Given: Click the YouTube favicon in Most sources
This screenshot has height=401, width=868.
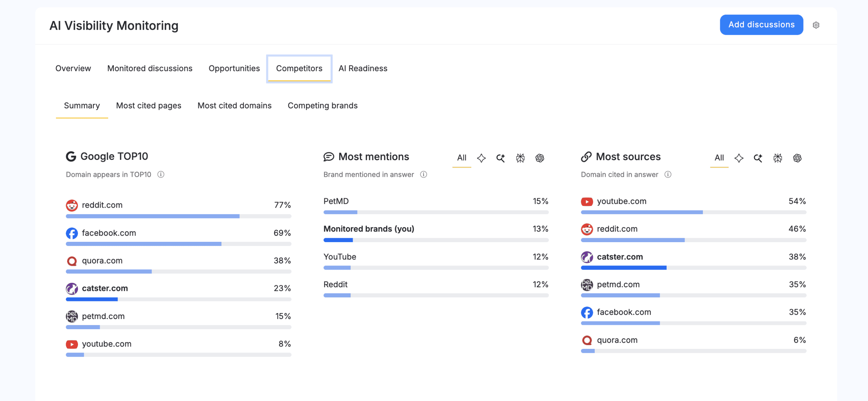Looking at the screenshot, I should click(x=587, y=202).
